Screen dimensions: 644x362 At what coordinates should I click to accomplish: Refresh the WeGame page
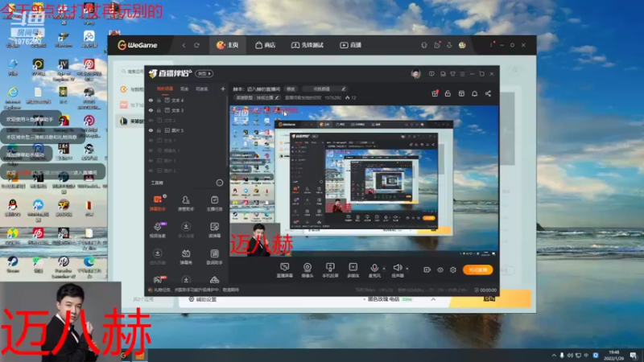[x=196, y=45]
